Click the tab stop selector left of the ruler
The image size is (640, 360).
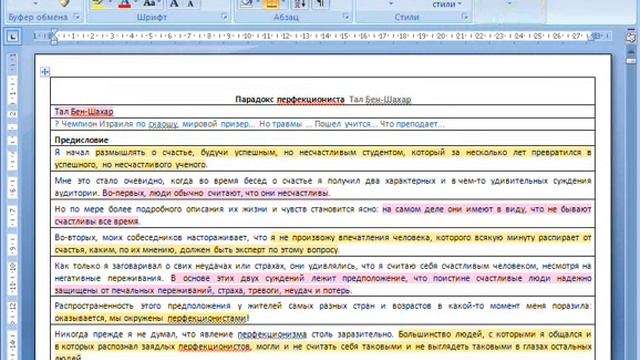13,37
